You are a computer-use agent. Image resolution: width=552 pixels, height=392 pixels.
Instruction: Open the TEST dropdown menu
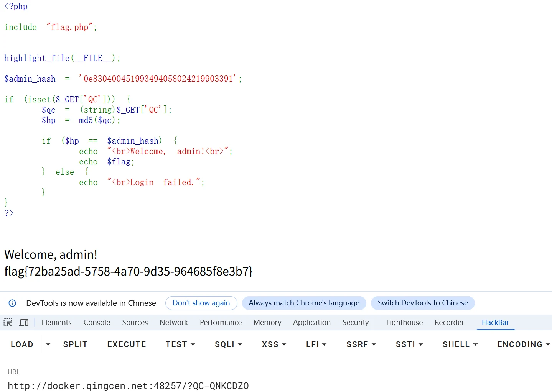(x=180, y=344)
